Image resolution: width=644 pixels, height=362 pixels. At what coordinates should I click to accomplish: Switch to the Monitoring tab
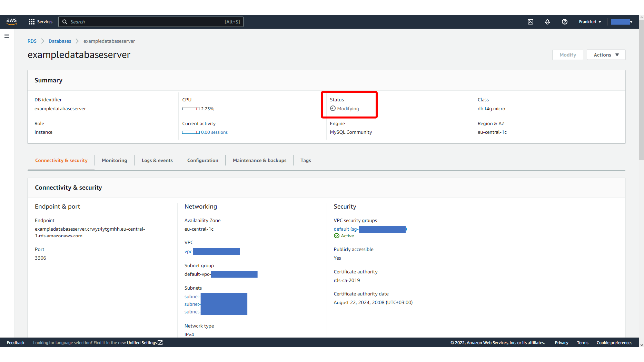pos(115,161)
